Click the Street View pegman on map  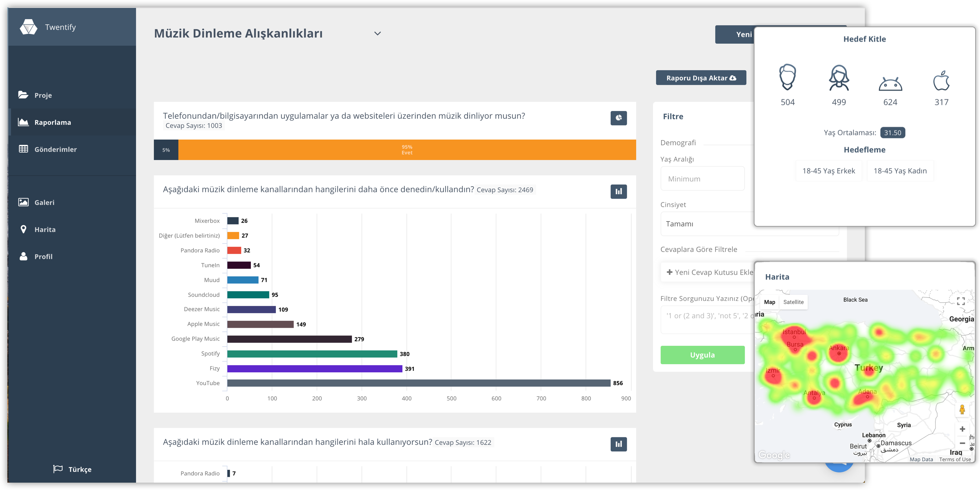pos(962,410)
